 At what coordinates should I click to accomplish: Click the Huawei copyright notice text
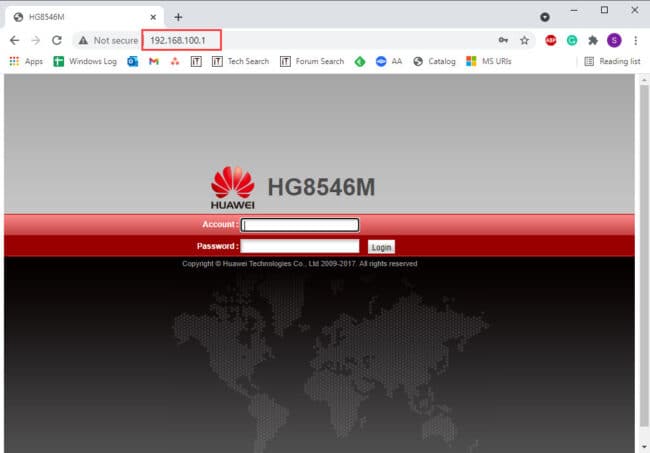click(x=299, y=264)
